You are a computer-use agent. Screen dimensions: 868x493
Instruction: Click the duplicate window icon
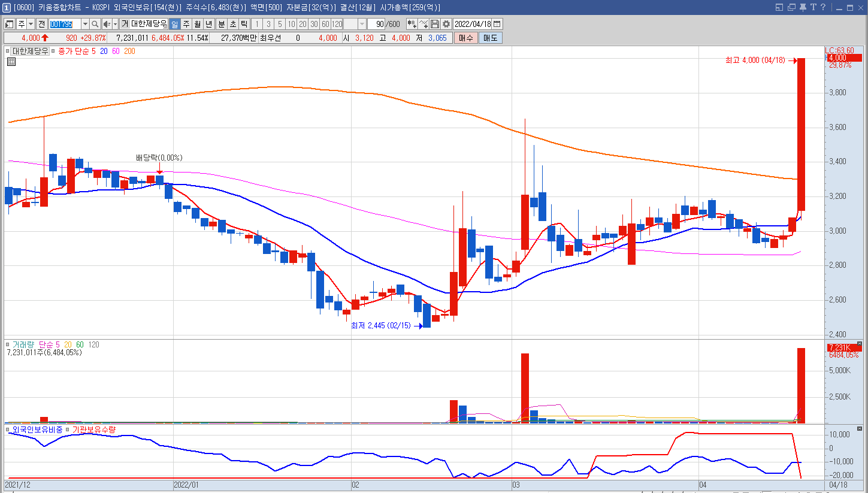791,7
